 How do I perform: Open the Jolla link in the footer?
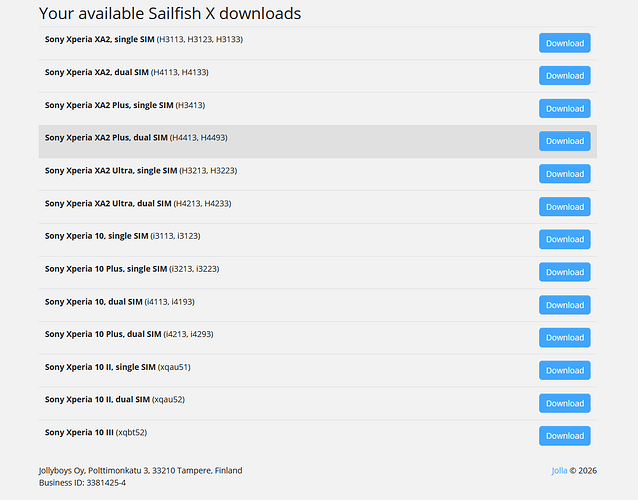(x=559, y=470)
